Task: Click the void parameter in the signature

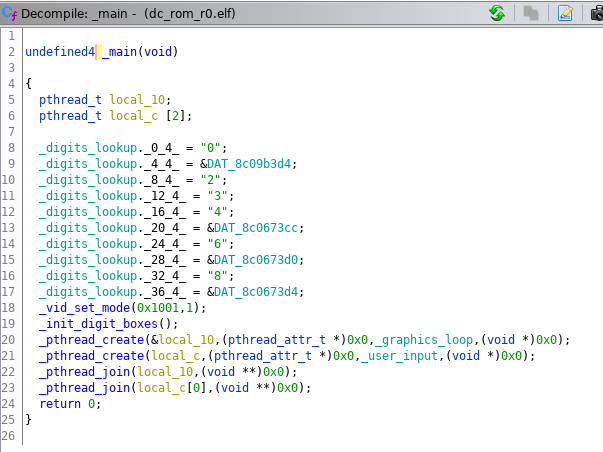Action: pos(158,52)
